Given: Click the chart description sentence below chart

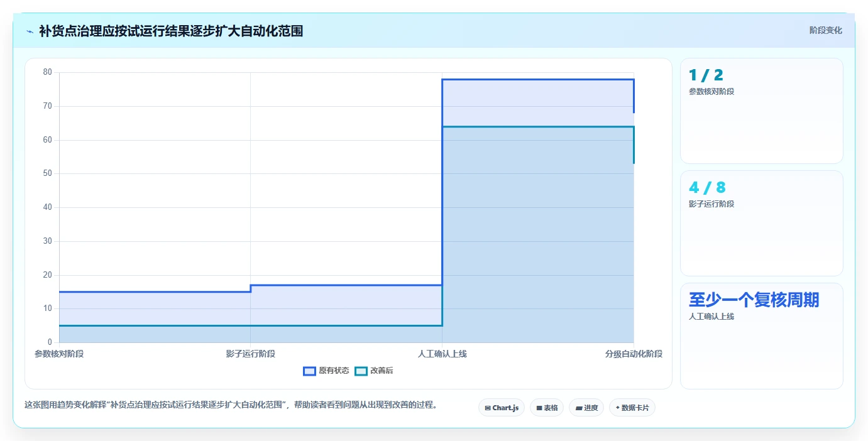Looking at the screenshot, I should (x=231, y=405).
